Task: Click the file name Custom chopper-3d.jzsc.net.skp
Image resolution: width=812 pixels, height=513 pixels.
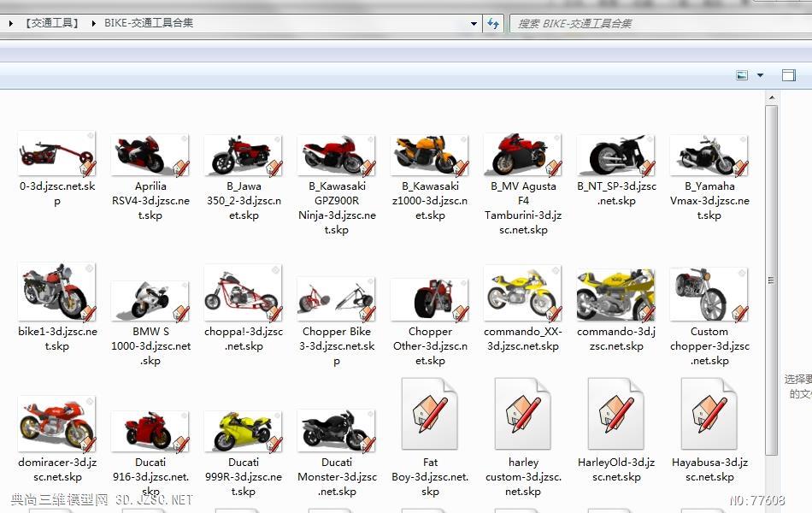Action: coord(709,345)
